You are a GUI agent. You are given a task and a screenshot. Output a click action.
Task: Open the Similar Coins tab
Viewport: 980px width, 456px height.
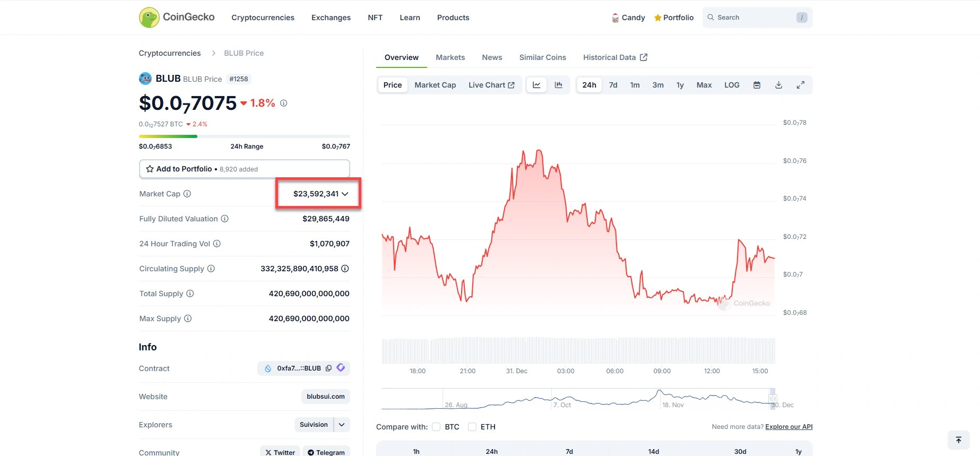pyautogui.click(x=542, y=57)
